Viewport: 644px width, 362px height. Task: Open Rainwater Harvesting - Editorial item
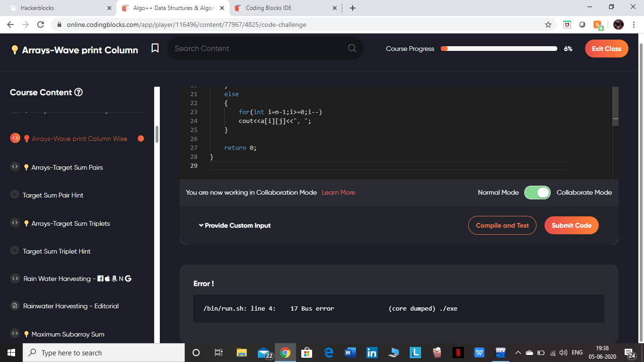click(x=71, y=306)
